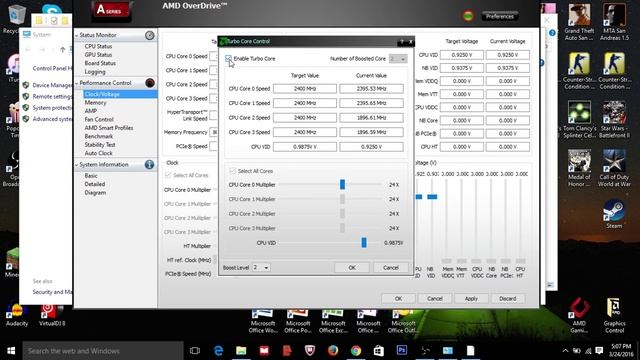The width and height of the screenshot is (640, 360).
Task: Open AMD Smart Profiles in the sidebar
Action: [x=109, y=128]
